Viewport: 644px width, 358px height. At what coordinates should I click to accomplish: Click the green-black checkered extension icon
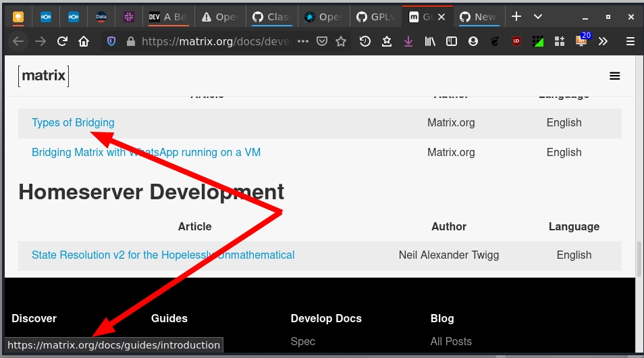(x=538, y=41)
